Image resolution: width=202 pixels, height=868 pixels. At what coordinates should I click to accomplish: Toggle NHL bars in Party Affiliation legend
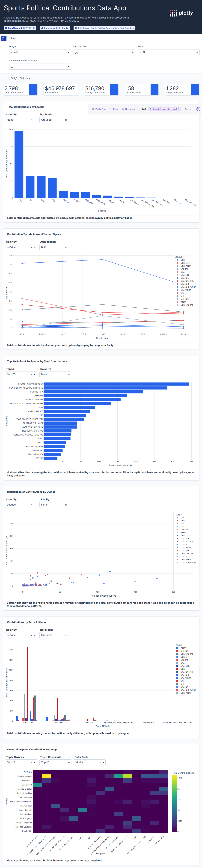click(x=180, y=684)
